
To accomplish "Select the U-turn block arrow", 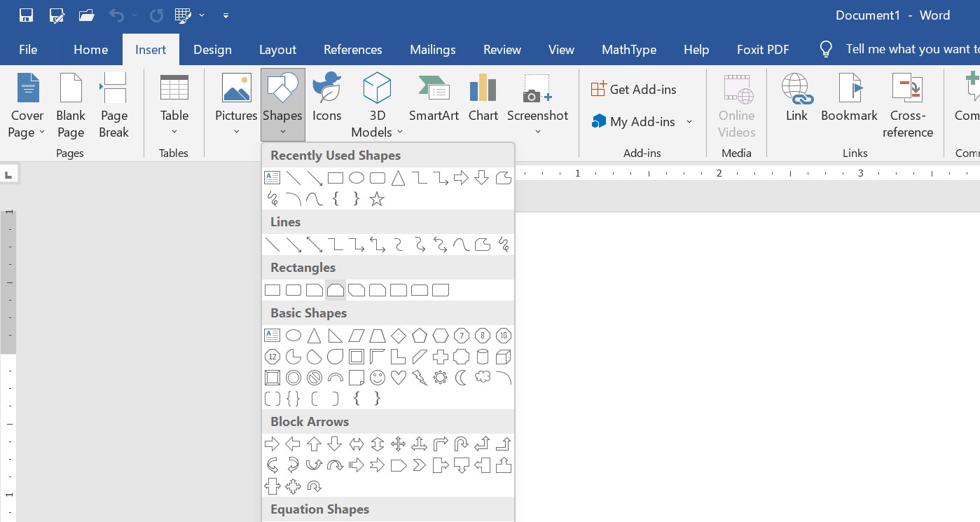I will tap(462, 444).
